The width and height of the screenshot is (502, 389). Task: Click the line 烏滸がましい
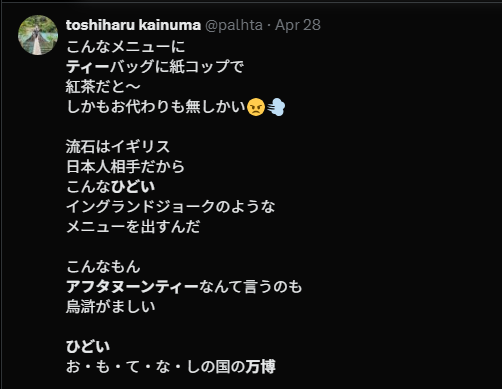[x=111, y=307]
